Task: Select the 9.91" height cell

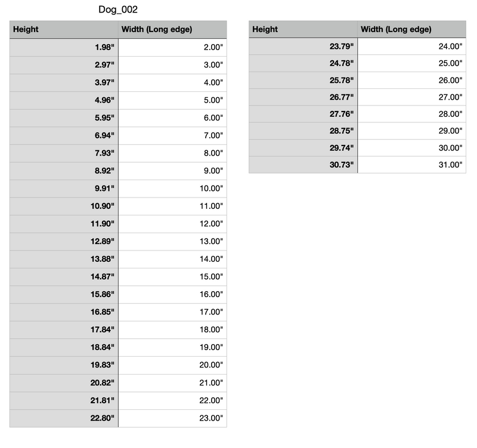Action: point(64,189)
